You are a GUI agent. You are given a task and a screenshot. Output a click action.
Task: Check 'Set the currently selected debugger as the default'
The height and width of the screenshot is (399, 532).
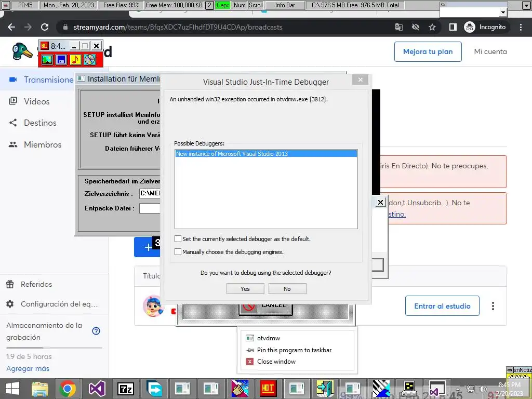(x=178, y=239)
